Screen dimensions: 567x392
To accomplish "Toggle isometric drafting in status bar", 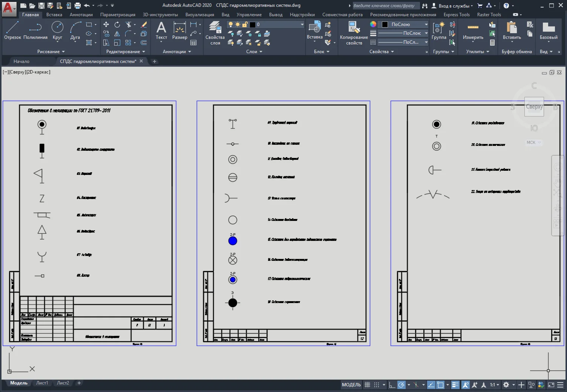I will (416, 385).
